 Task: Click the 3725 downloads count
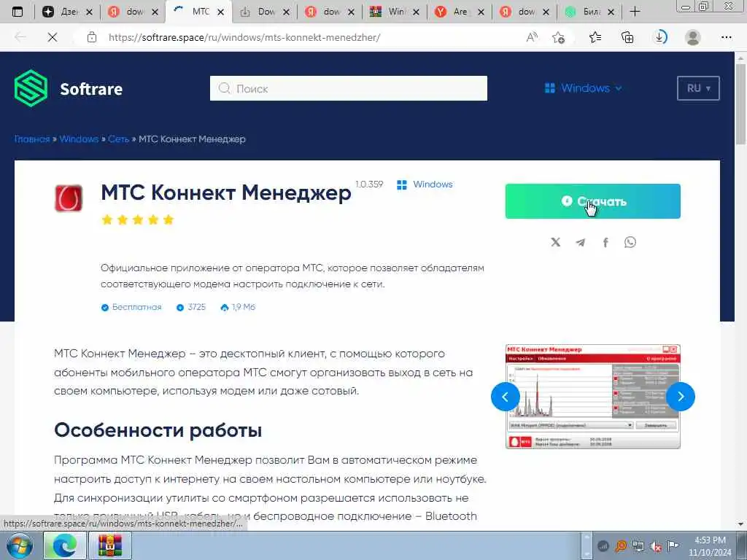coord(191,307)
